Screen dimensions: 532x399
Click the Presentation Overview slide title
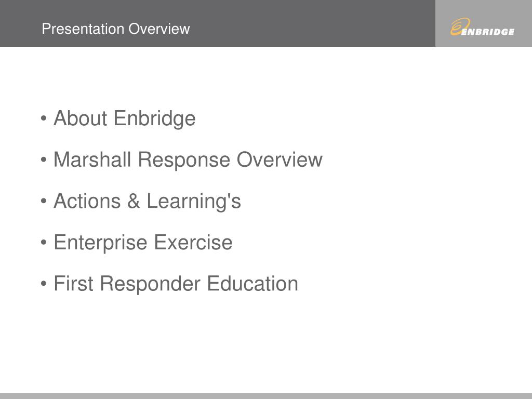point(116,29)
